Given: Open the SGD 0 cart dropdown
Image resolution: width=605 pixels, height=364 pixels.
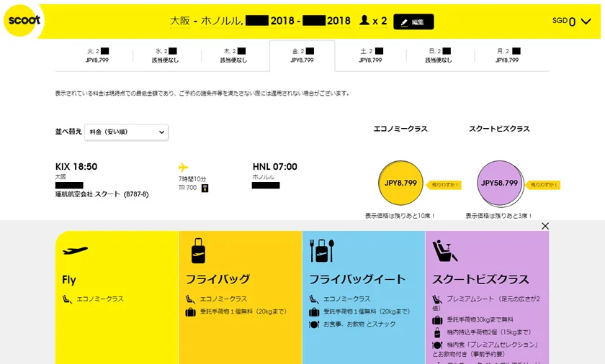Looking at the screenshot, I should (571, 21).
